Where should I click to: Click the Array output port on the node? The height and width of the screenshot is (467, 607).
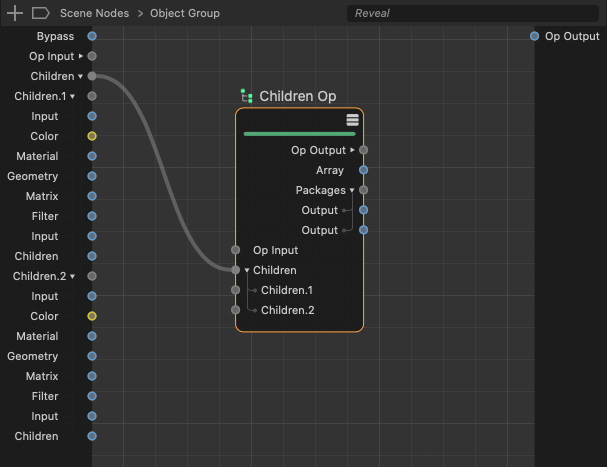[363, 170]
